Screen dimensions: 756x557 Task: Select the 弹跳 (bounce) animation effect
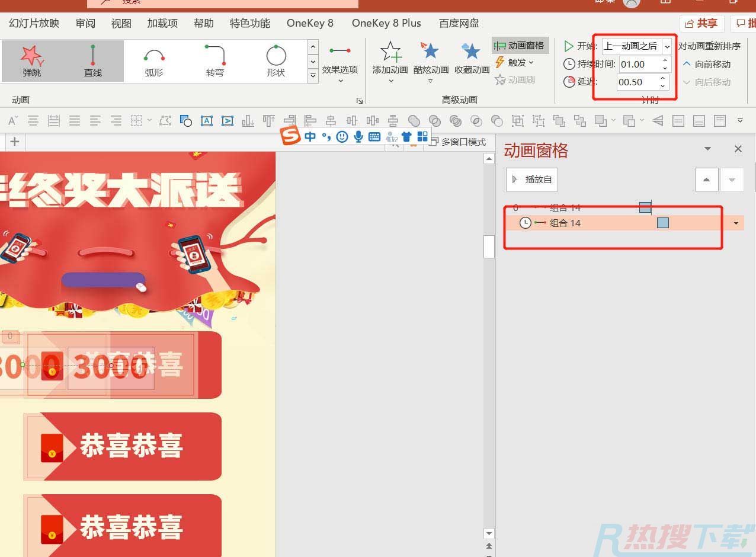pyautogui.click(x=32, y=59)
